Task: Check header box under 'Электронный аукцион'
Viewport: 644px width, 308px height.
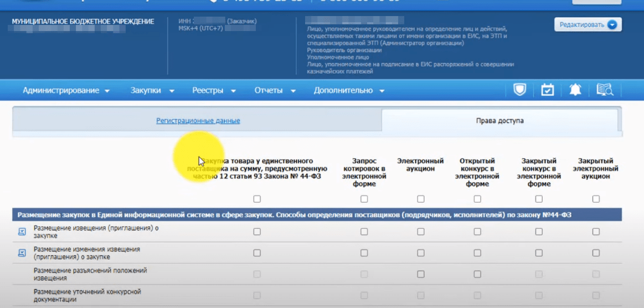Action: pyautogui.click(x=421, y=199)
